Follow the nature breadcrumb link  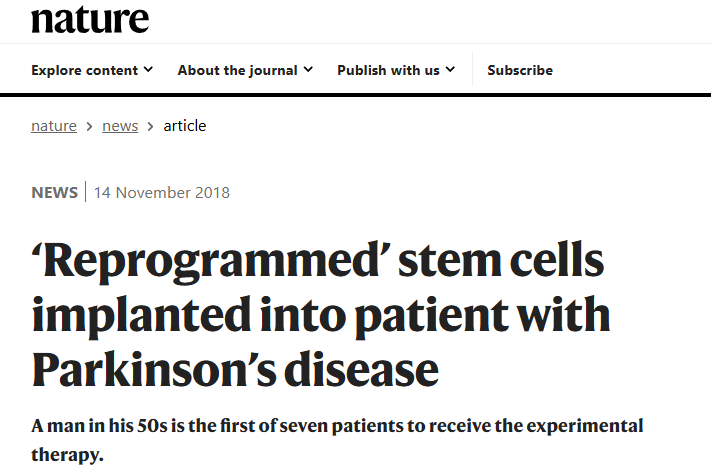(x=54, y=126)
